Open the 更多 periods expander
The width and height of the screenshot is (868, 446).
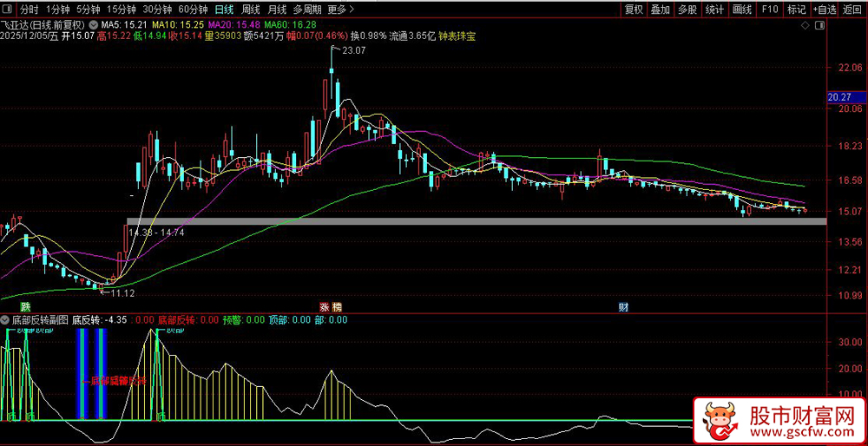(339, 10)
